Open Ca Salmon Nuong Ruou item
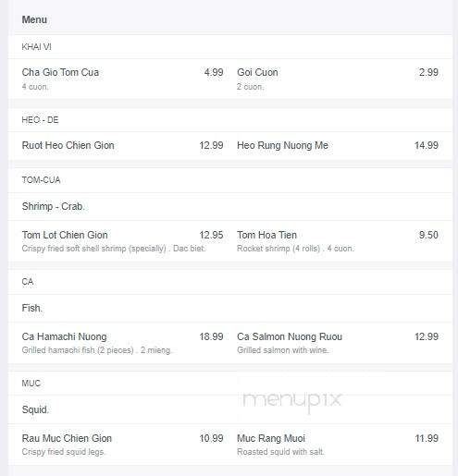This screenshot has width=458, height=476. (x=290, y=336)
